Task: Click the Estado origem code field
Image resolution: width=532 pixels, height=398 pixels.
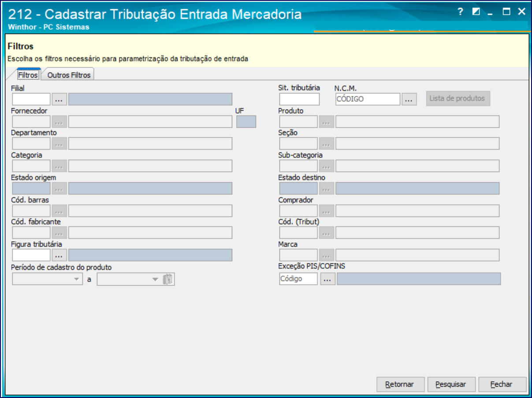Action: [31, 188]
